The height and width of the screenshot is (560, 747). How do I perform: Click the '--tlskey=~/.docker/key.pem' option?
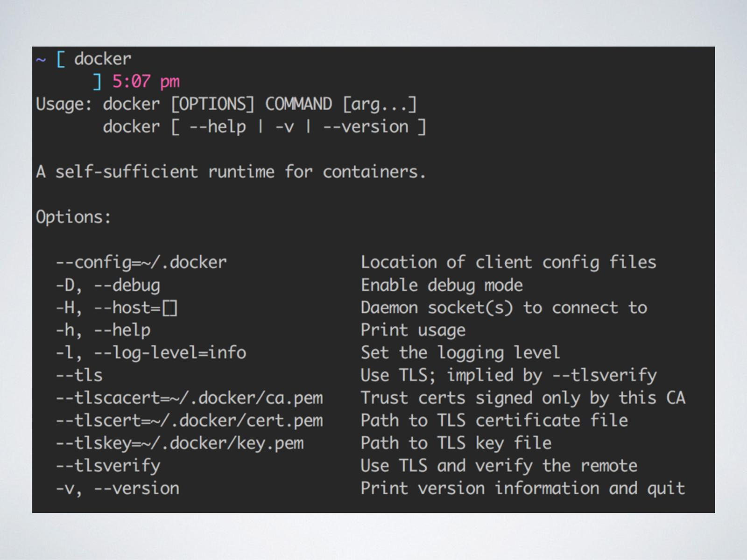(180, 443)
